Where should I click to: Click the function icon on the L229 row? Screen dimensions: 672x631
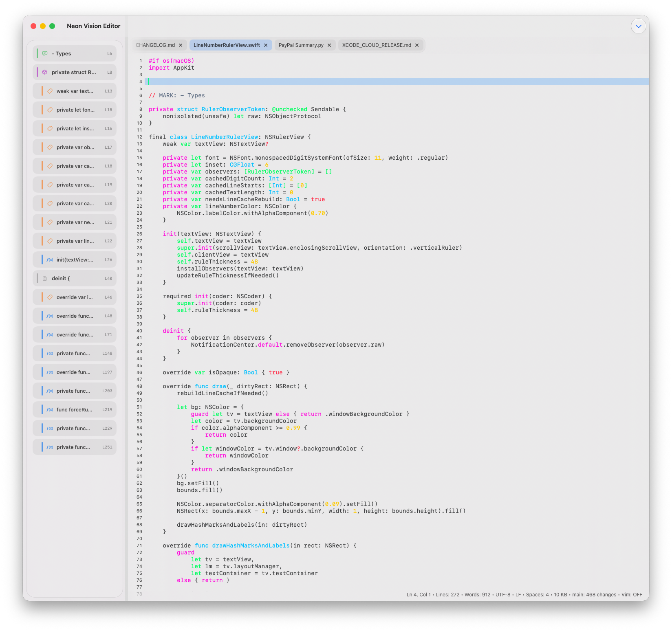(x=50, y=428)
